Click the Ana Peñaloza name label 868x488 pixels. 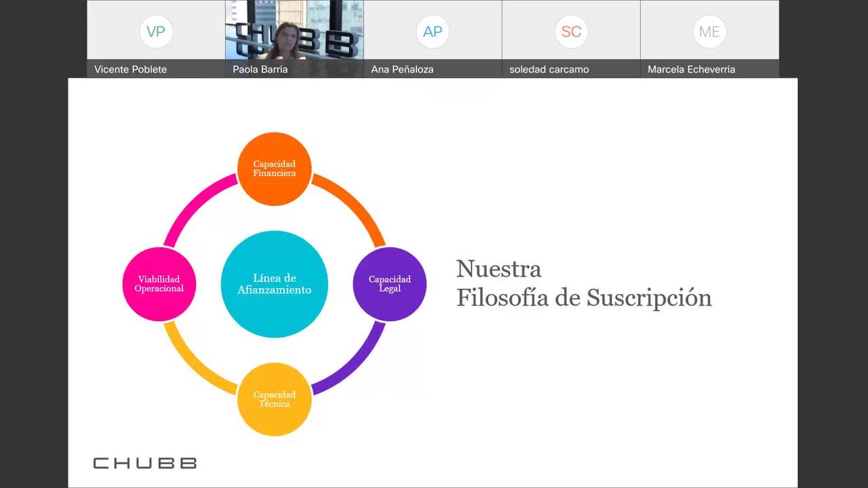click(x=402, y=69)
